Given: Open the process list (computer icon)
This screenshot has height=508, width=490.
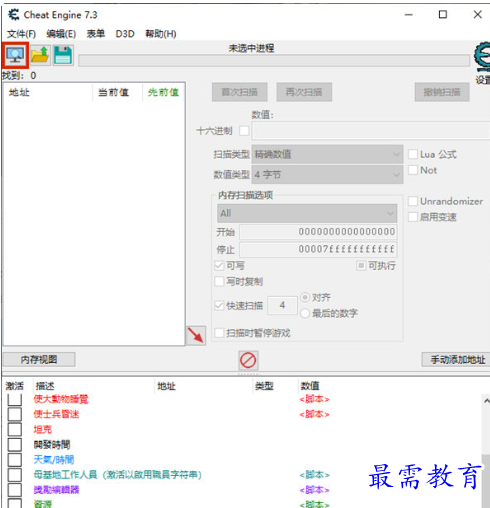Looking at the screenshot, I should click(15, 55).
